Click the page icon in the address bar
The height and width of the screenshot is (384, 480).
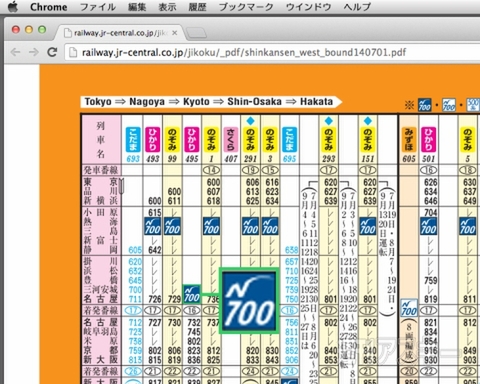pyautogui.click(x=73, y=52)
